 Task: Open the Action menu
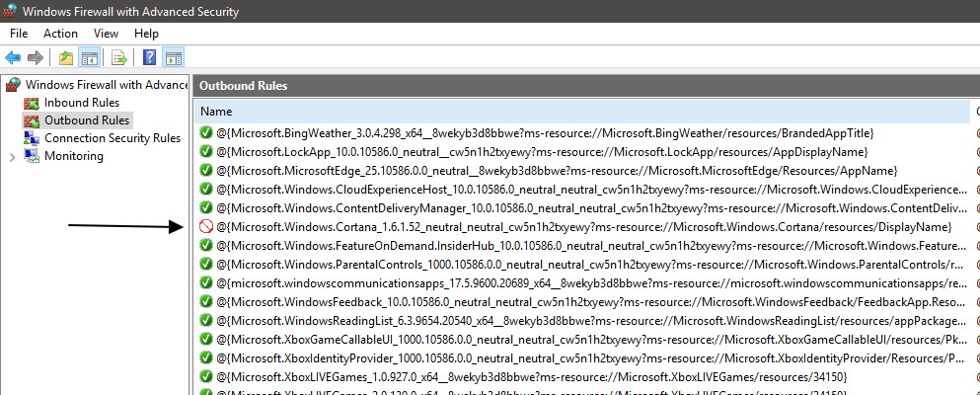[x=60, y=34]
